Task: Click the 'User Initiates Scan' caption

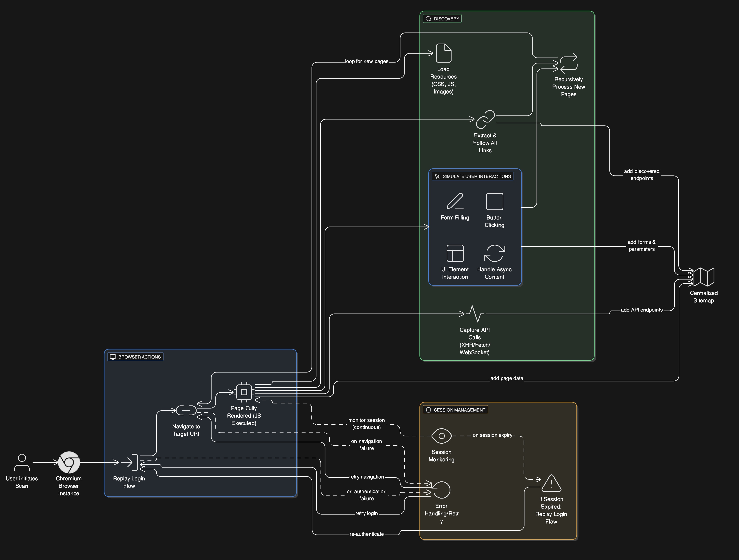Action: pos(22,482)
